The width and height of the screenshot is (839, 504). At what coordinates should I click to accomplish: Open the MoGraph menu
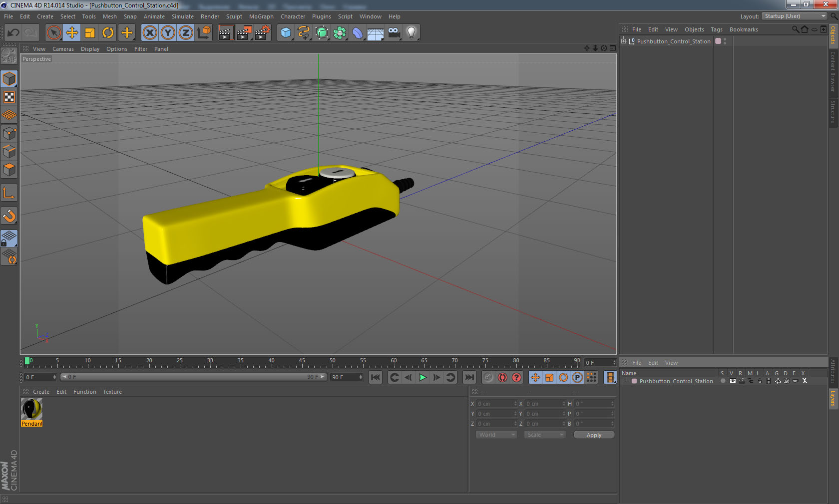click(x=261, y=16)
